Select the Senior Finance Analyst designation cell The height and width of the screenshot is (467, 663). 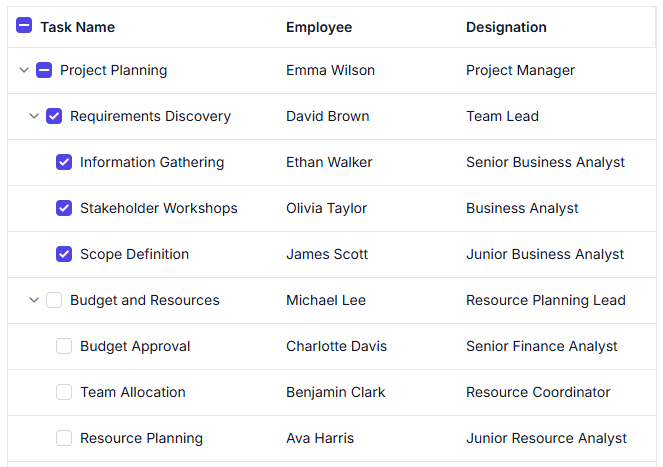click(x=542, y=346)
